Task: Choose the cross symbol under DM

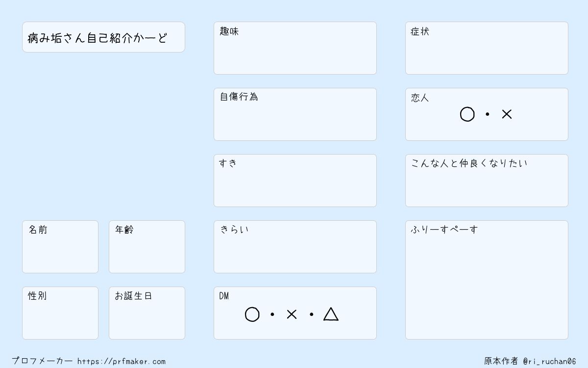Action: point(292,315)
